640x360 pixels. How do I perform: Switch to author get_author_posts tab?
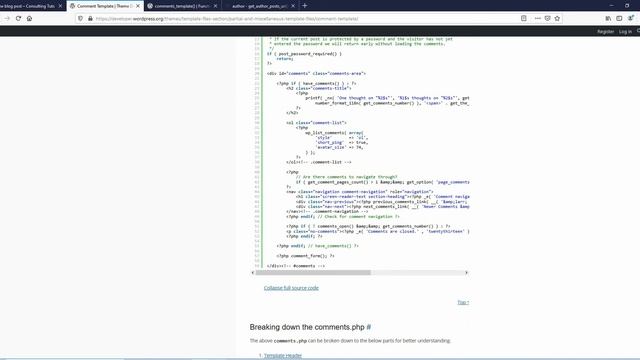point(260,6)
